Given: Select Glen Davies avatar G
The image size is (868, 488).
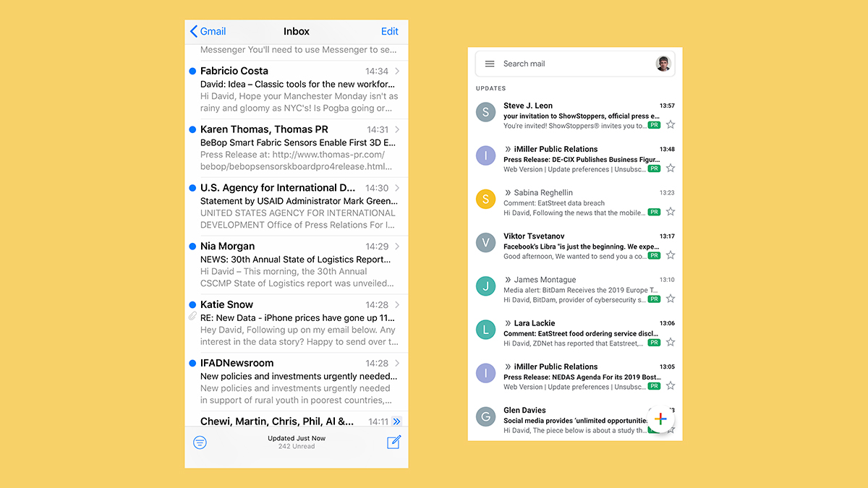Looking at the screenshot, I should 485,416.
